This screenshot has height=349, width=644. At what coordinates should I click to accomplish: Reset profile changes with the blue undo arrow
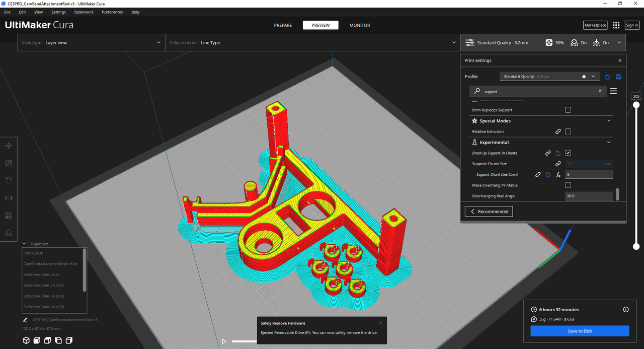[x=607, y=77]
